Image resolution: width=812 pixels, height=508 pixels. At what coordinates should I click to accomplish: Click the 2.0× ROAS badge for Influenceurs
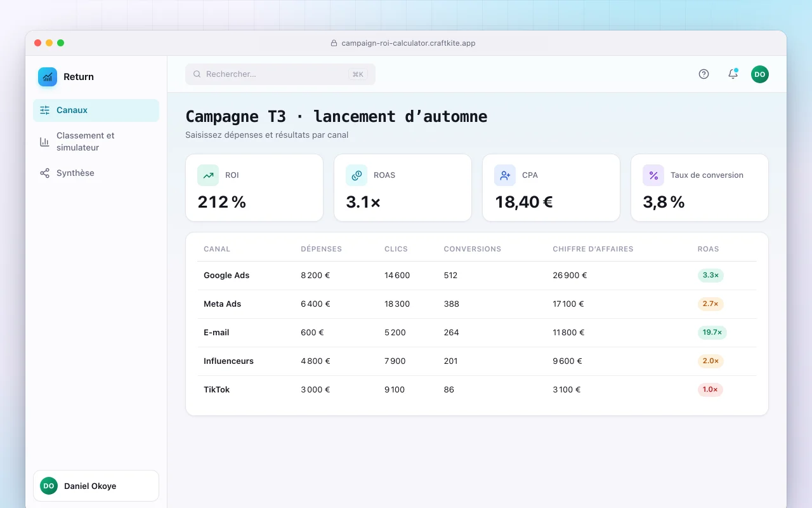[710, 361]
